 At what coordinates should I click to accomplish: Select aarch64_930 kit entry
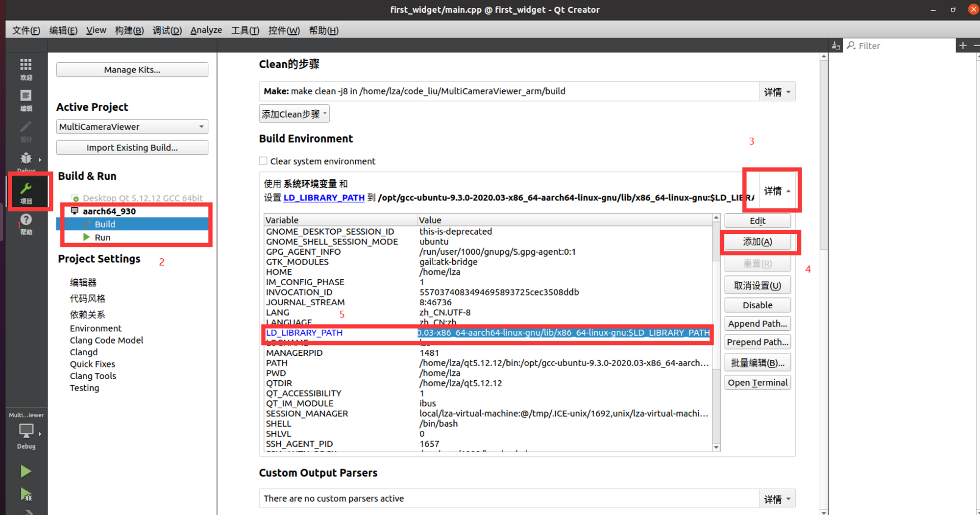point(109,211)
